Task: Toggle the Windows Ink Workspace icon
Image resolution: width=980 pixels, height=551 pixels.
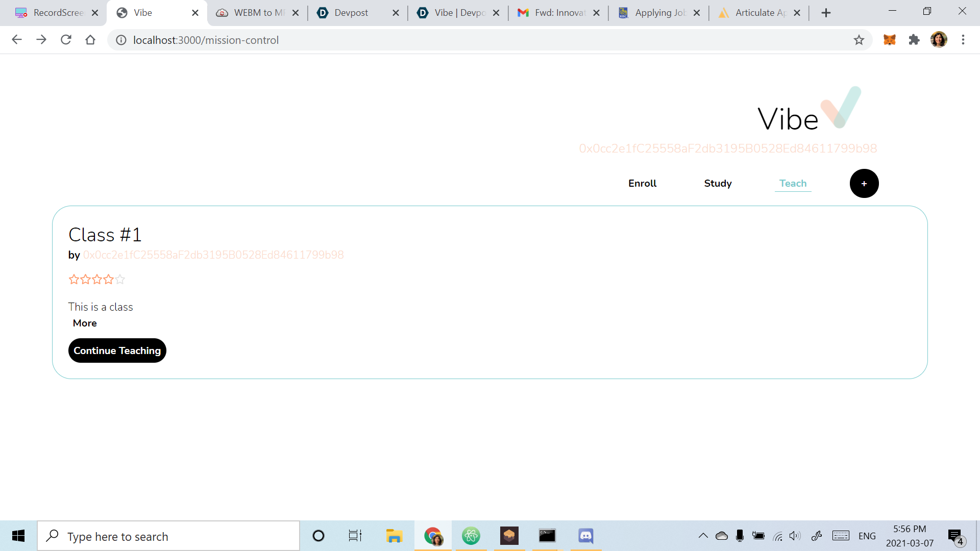Action: click(x=817, y=536)
